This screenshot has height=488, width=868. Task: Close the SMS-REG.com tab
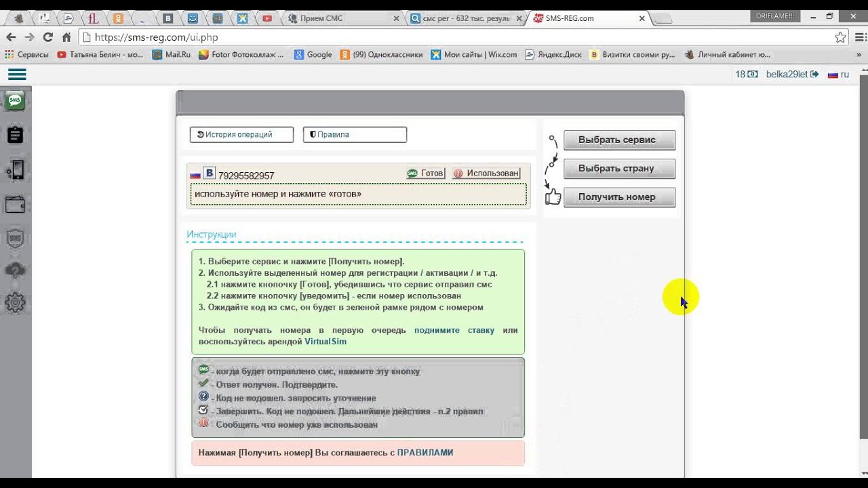click(642, 18)
